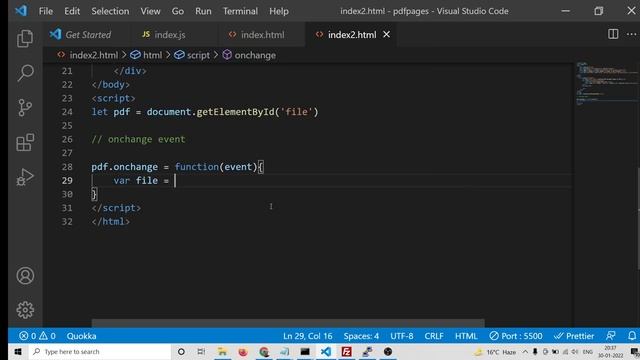Expand the script breadcrumb segment
The image size is (640, 360).
(x=198, y=55)
